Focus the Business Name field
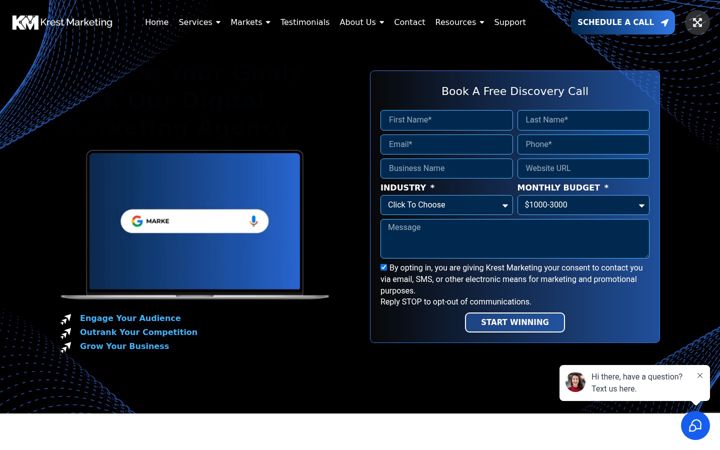Image resolution: width=720 pixels, height=450 pixels. tap(446, 169)
